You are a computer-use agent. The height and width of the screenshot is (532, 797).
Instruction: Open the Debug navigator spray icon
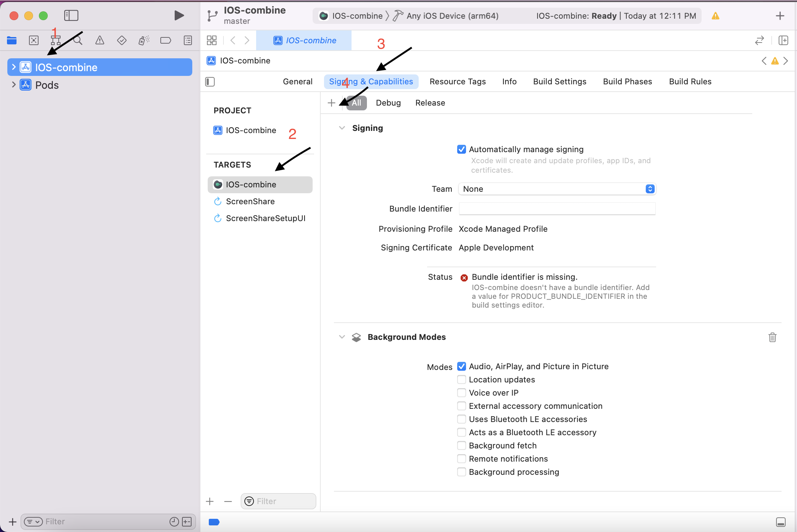(x=144, y=40)
